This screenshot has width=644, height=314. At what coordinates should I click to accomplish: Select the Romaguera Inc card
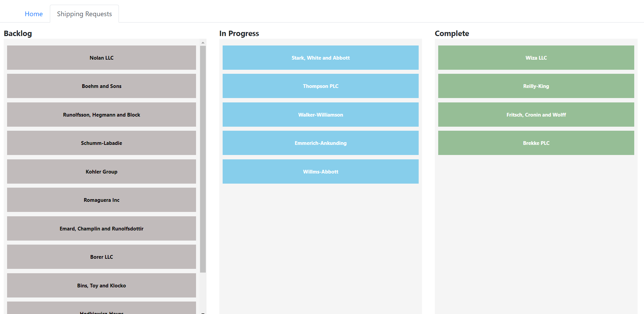click(x=101, y=200)
